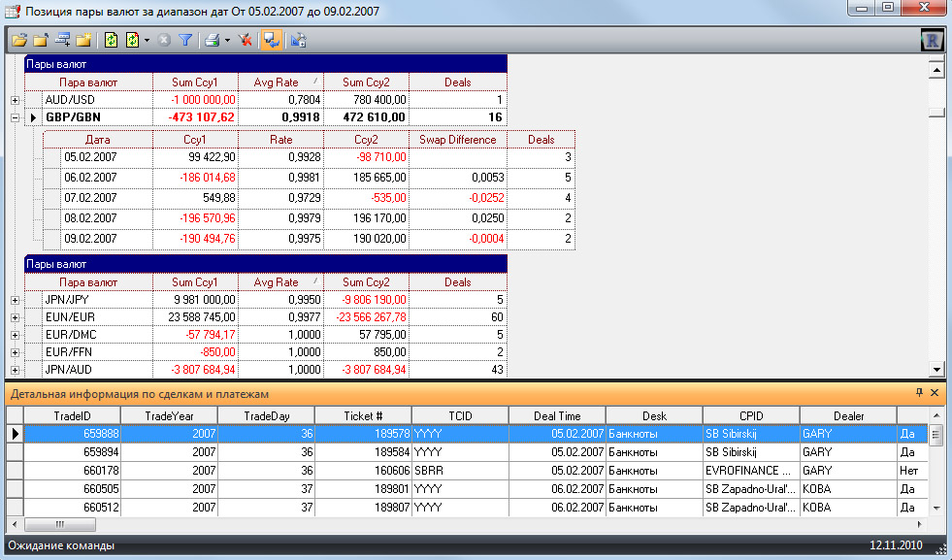Click the -0,0252 Swap Difference cell
The height and width of the screenshot is (560, 952).
[458, 198]
